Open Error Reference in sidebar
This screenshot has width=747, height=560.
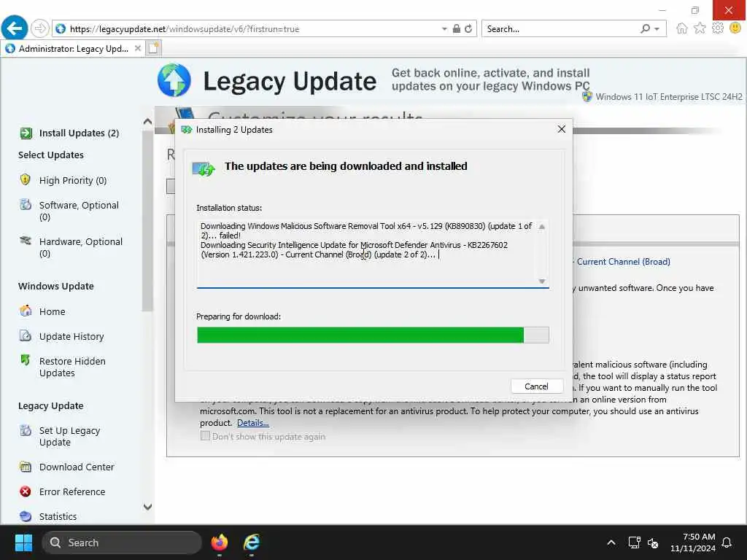pyautogui.click(x=72, y=491)
